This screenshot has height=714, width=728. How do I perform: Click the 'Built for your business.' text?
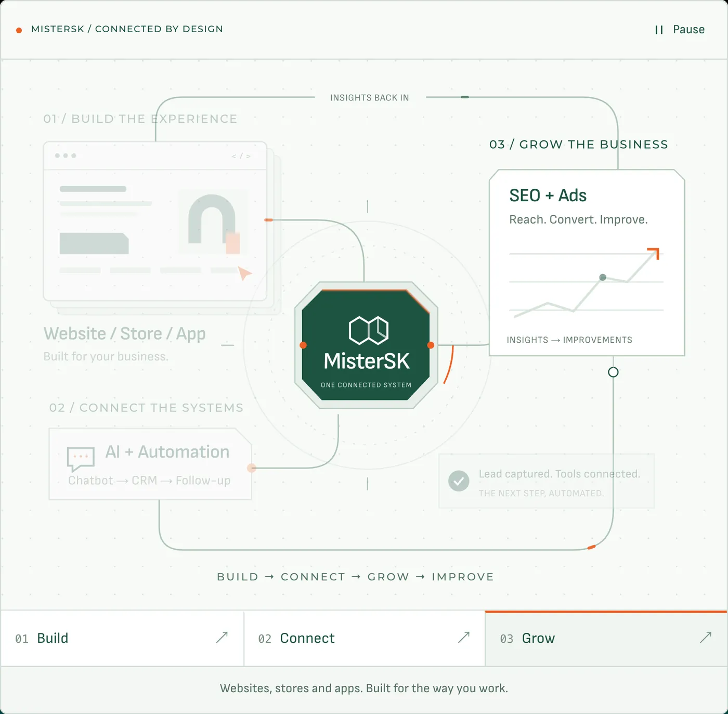click(x=106, y=357)
